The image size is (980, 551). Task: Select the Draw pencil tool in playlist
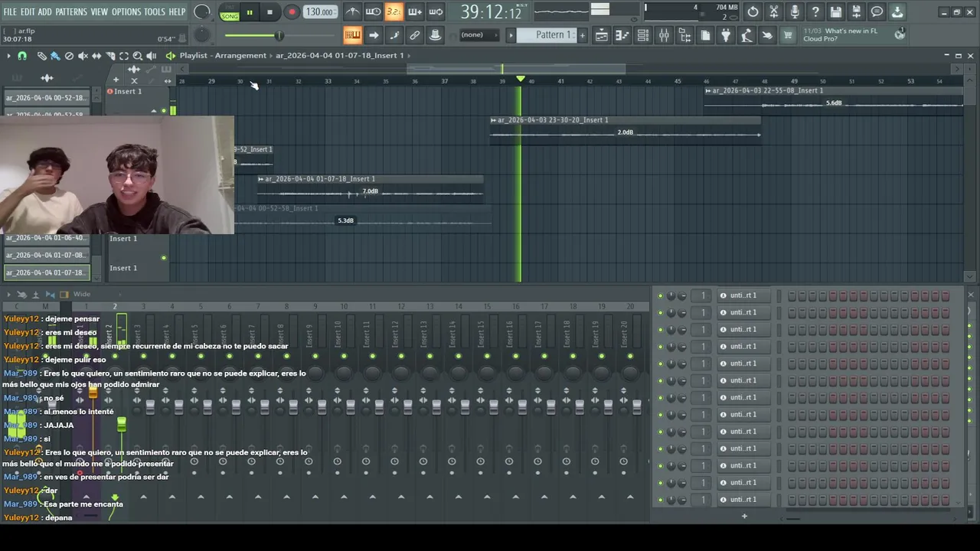42,56
